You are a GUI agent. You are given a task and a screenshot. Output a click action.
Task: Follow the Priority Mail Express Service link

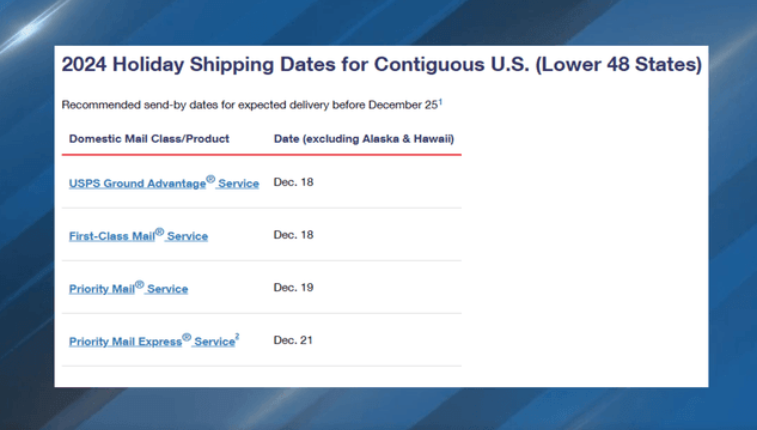pos(150,342)
